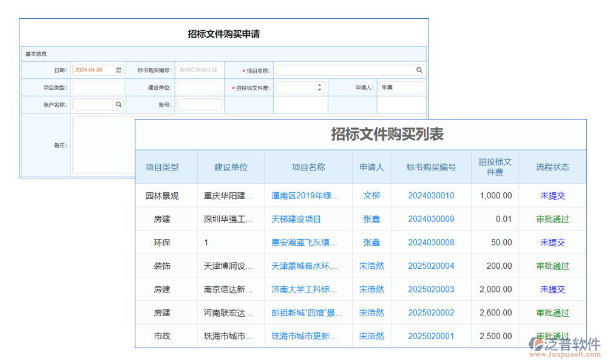Click the magnifier icon beside 账户名称

click(118, 104)
